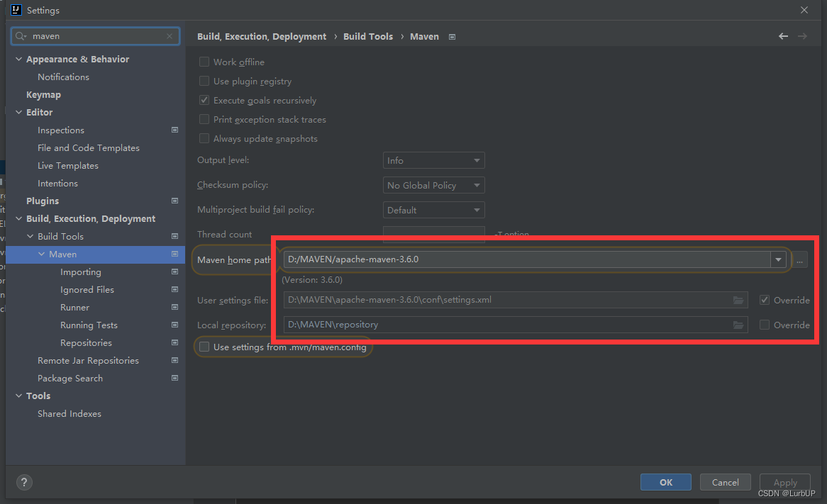Click the project-level icon beside Package Search

pyautogui.click(x=174, y=378)
